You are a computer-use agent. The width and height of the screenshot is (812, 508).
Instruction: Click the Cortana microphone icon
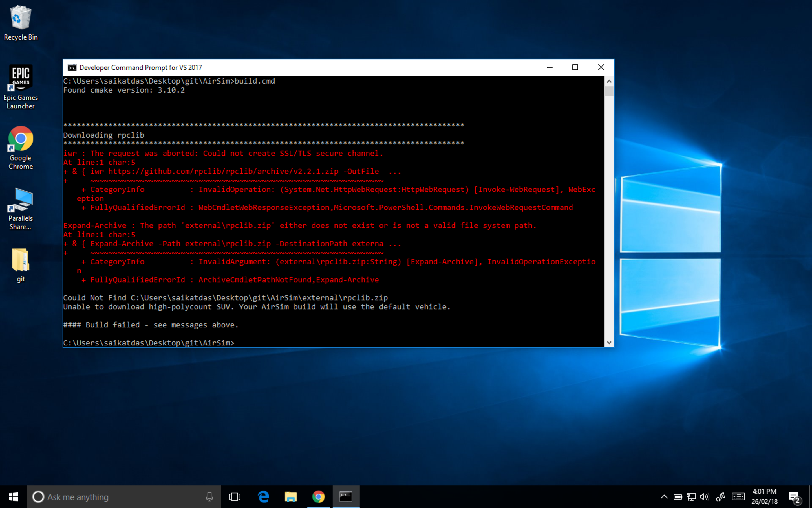(209, 497)
